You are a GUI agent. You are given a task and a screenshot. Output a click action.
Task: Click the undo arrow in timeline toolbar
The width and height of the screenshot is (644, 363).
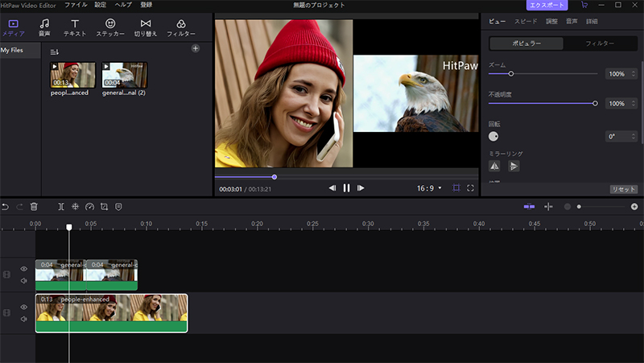[5, 207]
